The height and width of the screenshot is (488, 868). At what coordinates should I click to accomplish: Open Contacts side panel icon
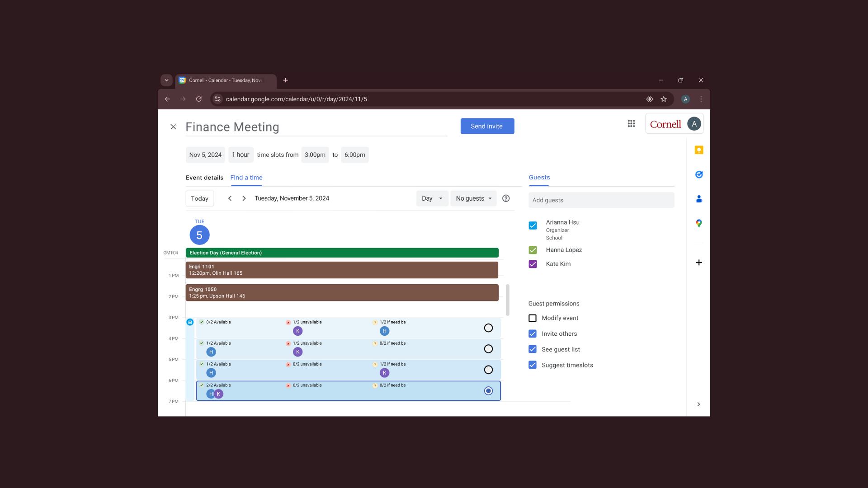(698, 199)
